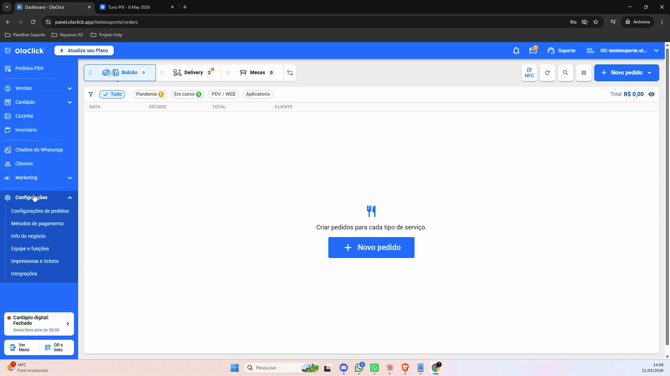This screenshot has width=670, height=376.
Task: Click the NFC button in toolbar
Action: click(x=529, y=73)
